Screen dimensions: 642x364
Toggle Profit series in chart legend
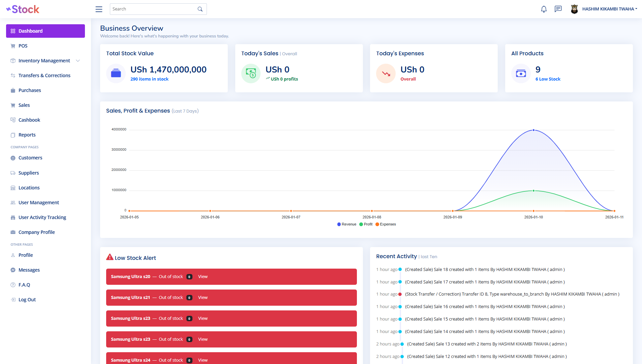(366, 224)
